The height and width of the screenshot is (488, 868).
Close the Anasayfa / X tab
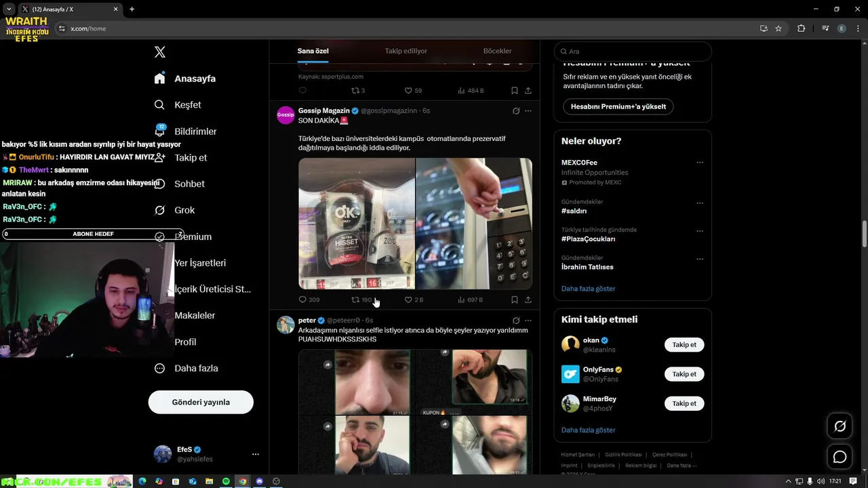click(x=115, y=9)
